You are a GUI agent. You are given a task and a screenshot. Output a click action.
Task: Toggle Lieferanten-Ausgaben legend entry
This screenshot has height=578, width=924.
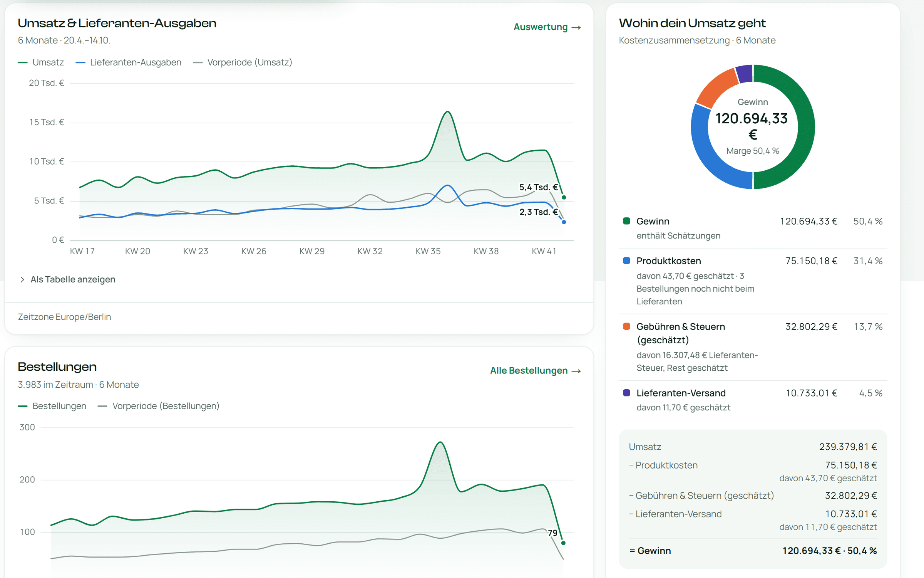[x=128, y=62]
